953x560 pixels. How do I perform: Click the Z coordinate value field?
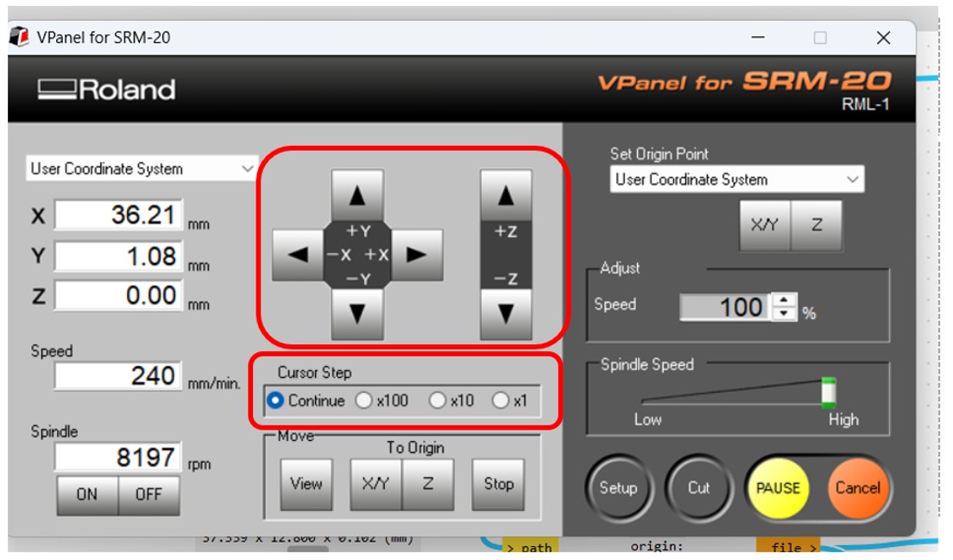118,295
